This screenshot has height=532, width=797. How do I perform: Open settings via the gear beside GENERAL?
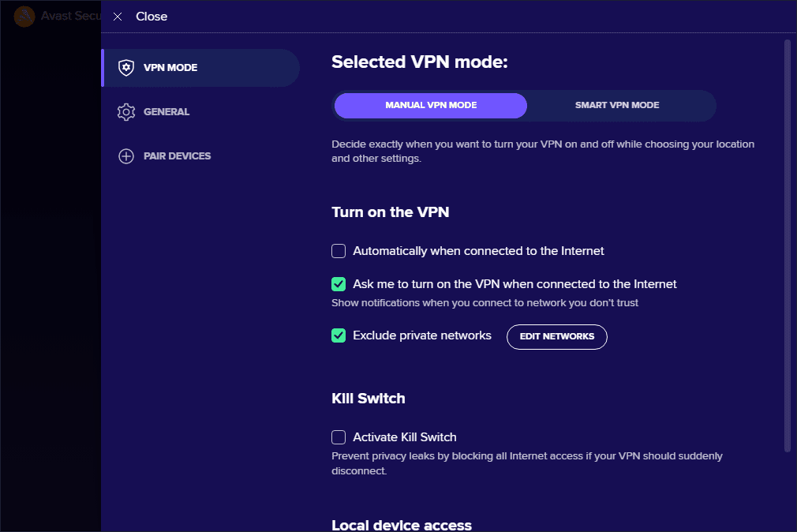(x=126, y=112)
